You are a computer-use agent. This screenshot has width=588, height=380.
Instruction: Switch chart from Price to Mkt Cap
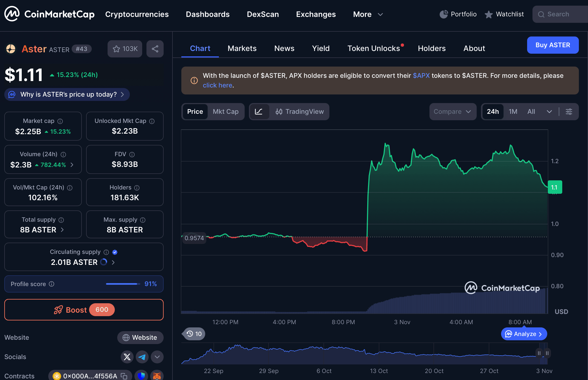[226, 112]
